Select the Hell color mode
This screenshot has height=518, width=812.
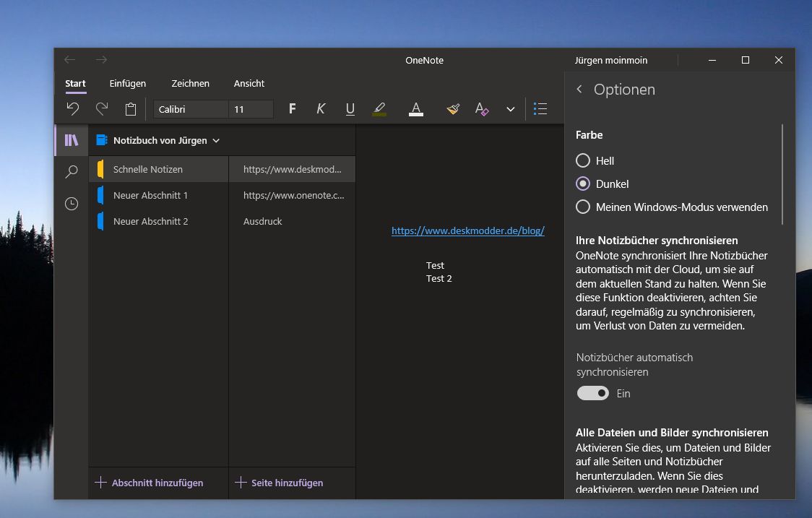(583, 160)
